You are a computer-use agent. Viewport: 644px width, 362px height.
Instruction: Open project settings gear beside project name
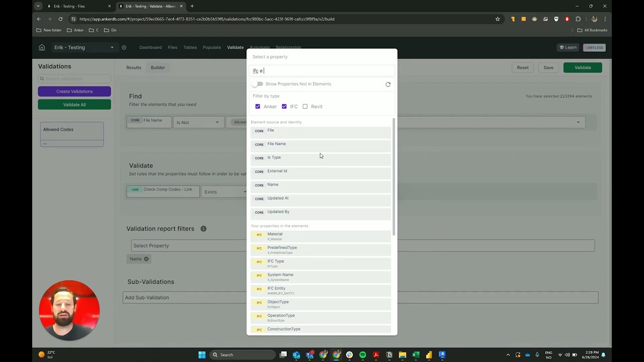tap(124, 48)
